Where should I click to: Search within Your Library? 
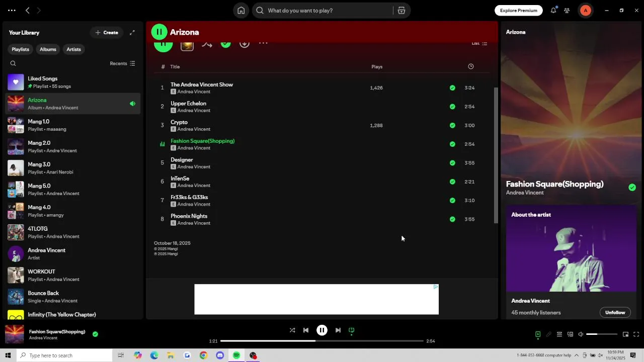click(13, 63)
